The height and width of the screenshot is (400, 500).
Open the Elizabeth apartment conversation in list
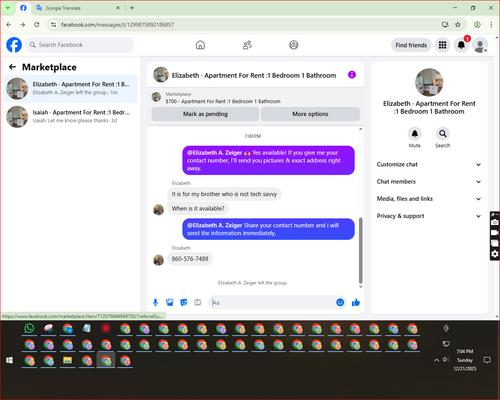pyautogui.click(x=70, y=89)
